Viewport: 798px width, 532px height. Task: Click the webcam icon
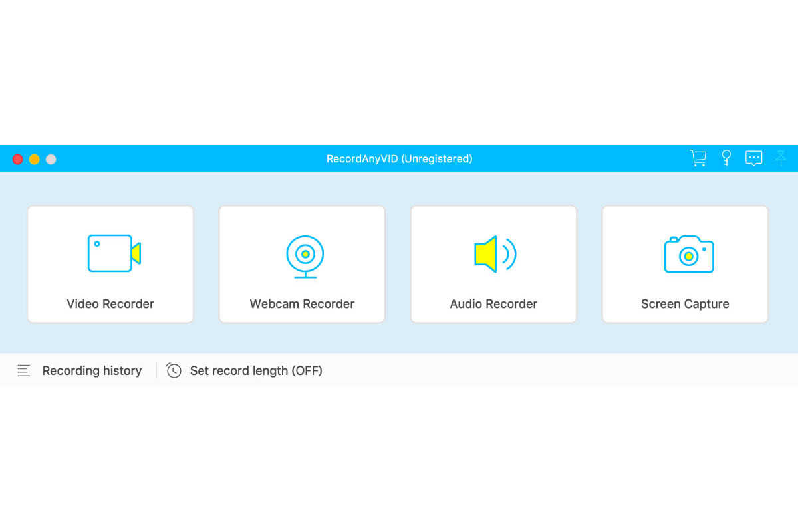pyautogui.click(x=305, y=256)
